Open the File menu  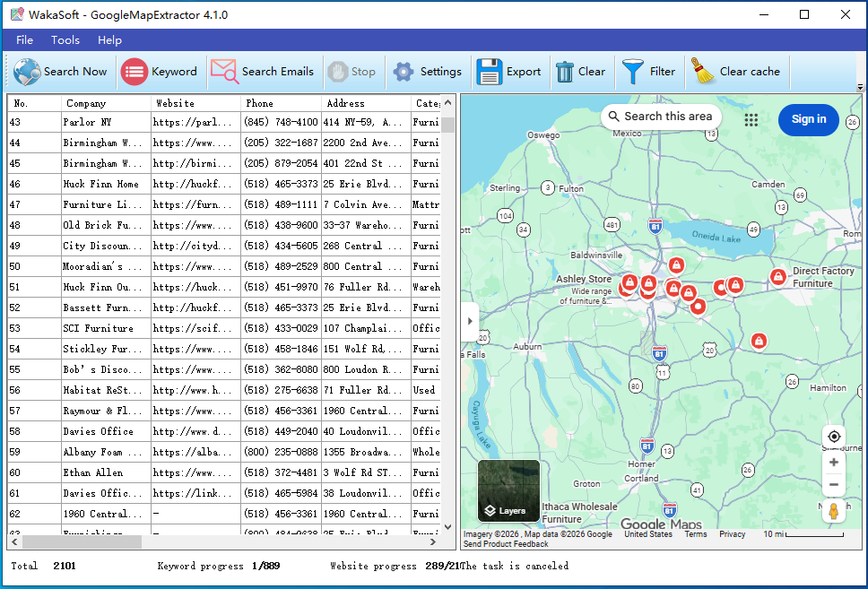coord(24,40)
